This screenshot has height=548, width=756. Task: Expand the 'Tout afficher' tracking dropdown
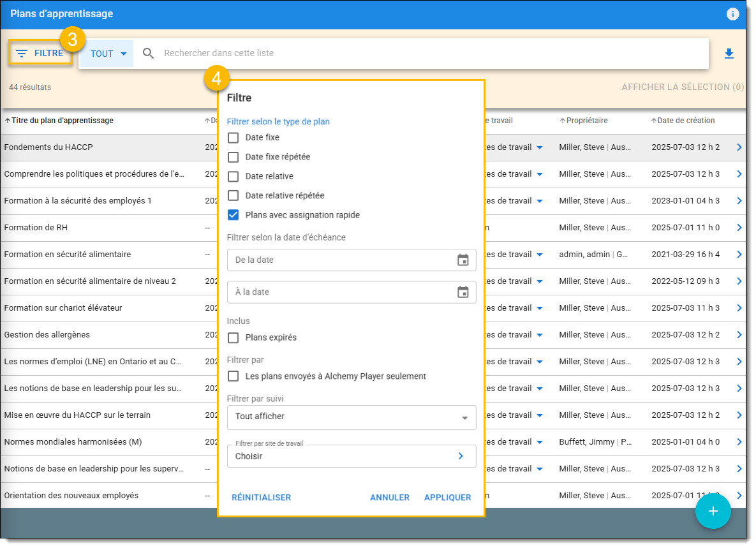352,417
